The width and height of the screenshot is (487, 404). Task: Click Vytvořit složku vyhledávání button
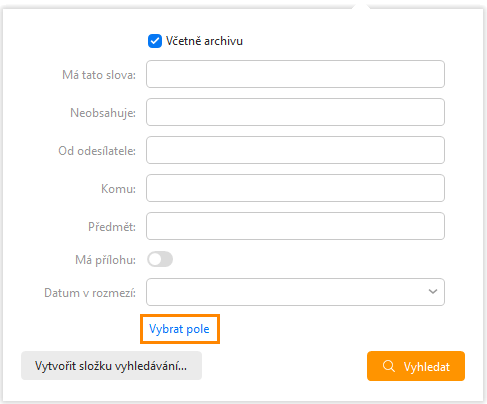pyautogui.click(x=111, y=366)
